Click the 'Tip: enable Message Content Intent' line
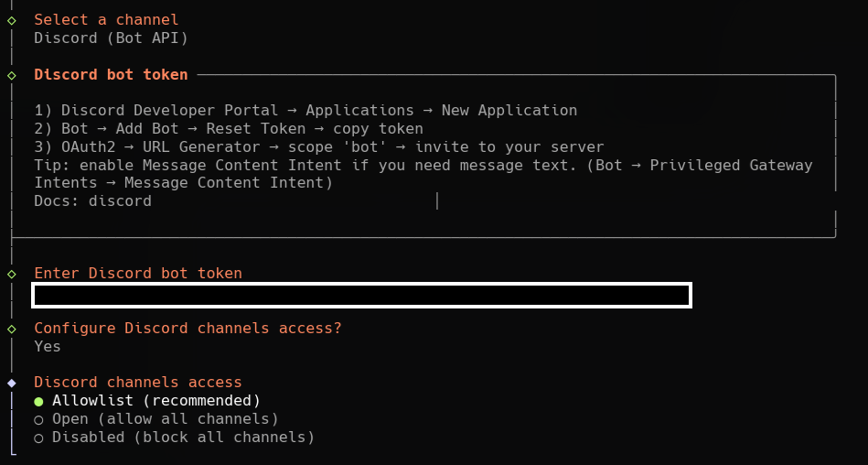Screen dimensions: 868x465 point(423,165)
